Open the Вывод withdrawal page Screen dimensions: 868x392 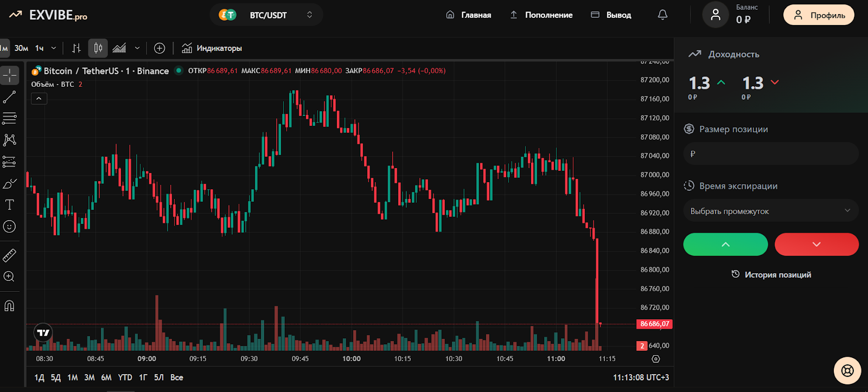tap(611, 15)
